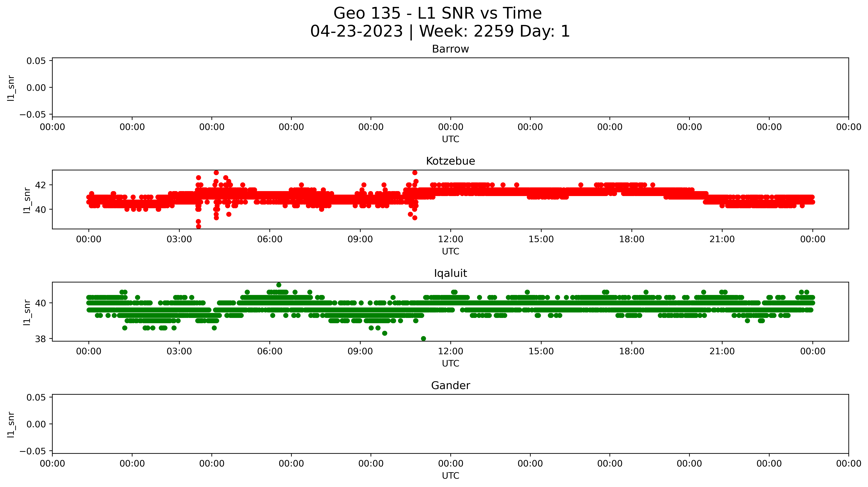Click the l1_snr y-axis label of Iqaluit plot
This screenshot has width=868, height=487.
[x=27, y=312]
